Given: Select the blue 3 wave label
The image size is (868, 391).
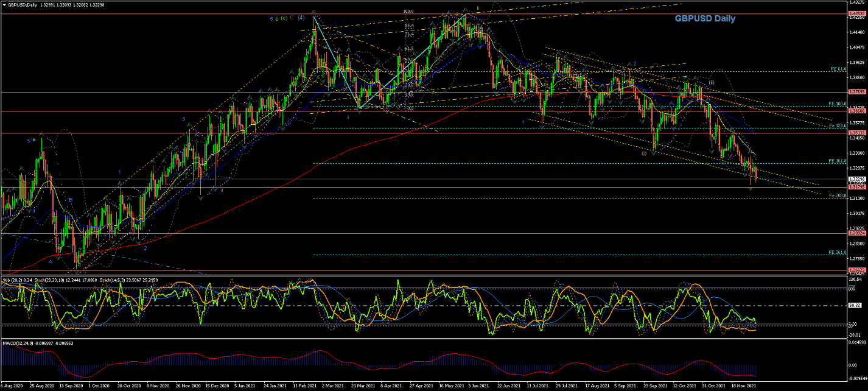Looking at the screenshot, I should 183,119.
